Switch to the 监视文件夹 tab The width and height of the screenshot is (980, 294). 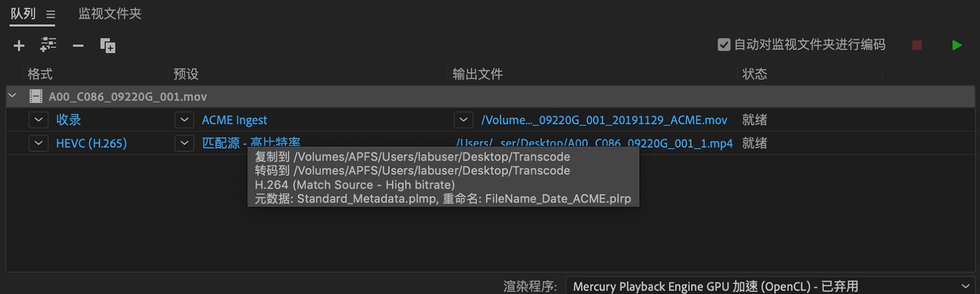[110, 14]
